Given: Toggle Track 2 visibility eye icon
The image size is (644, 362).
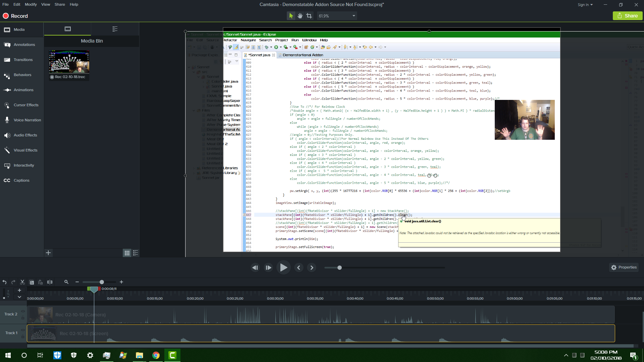Looking at the screenshot, I should click(x=23, y=311).
